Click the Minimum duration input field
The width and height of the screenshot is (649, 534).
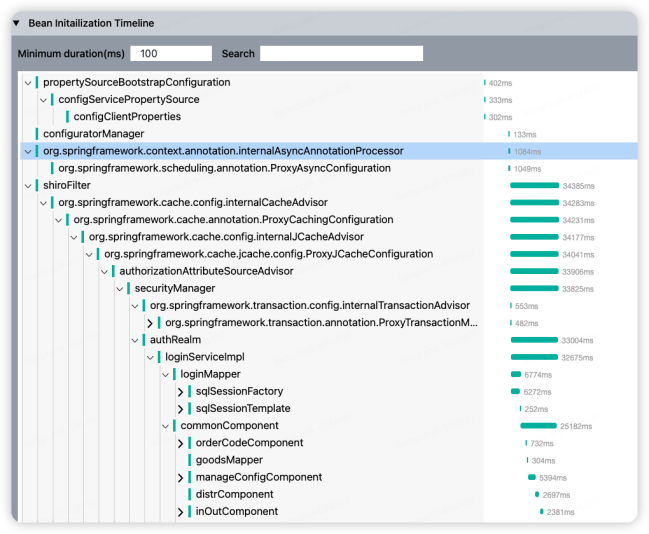(x=171, y=53)
